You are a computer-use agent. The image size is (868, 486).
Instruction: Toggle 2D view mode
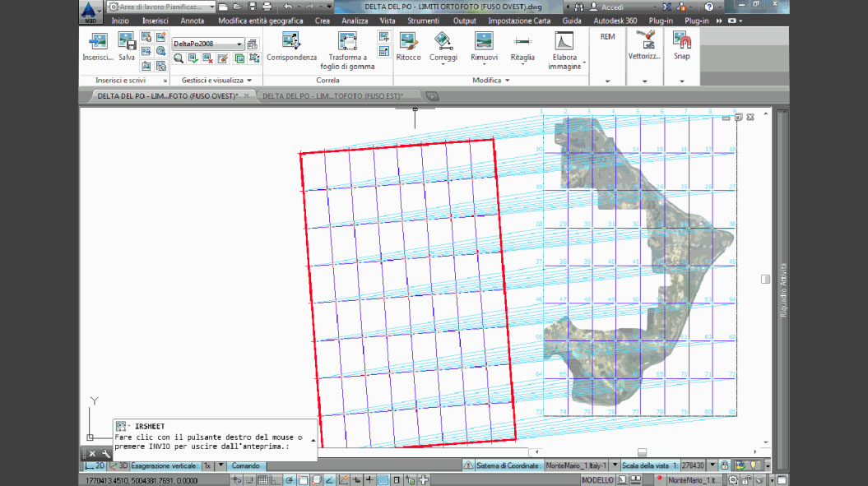click(x=95, y=466)
